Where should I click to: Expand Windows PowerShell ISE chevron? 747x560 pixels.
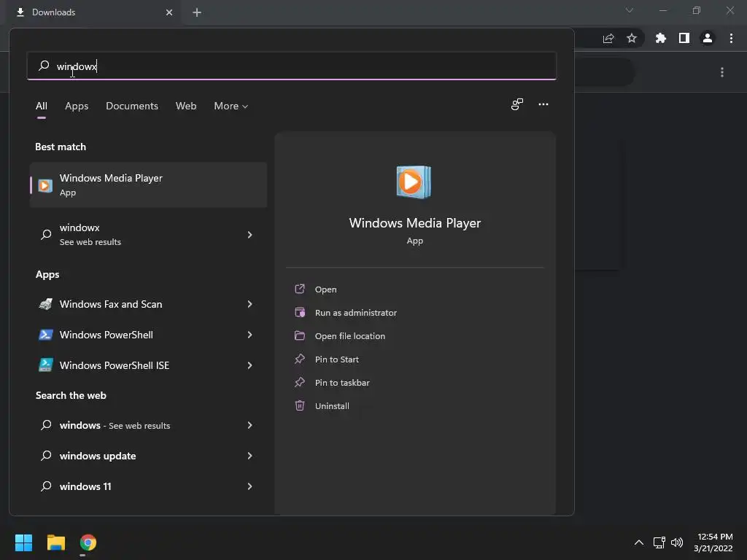(249, 365)
